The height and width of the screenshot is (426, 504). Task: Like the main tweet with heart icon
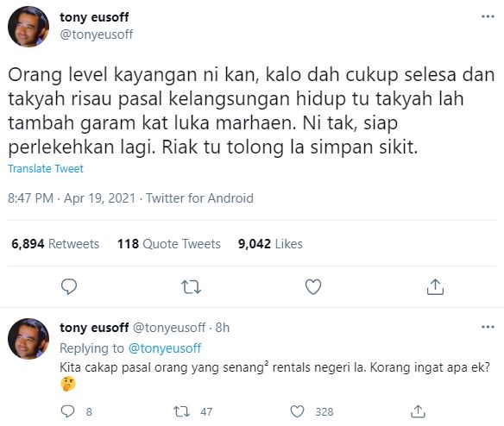313,286
